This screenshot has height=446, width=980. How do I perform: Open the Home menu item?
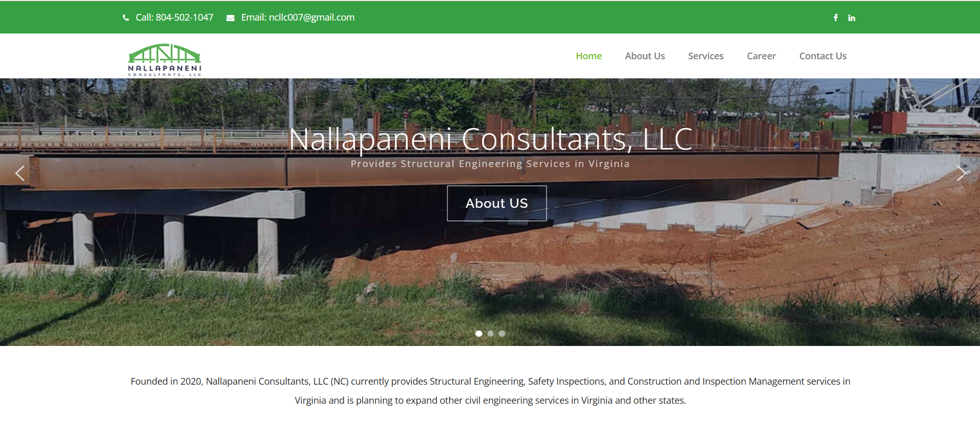tap(589, 56)
